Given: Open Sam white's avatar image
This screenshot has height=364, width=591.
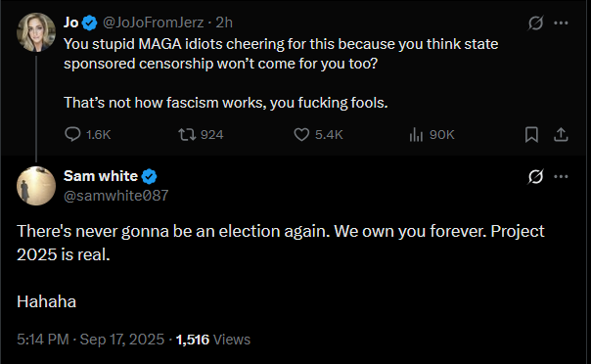Looking at the screenshot, I should (x=36, y=186).
